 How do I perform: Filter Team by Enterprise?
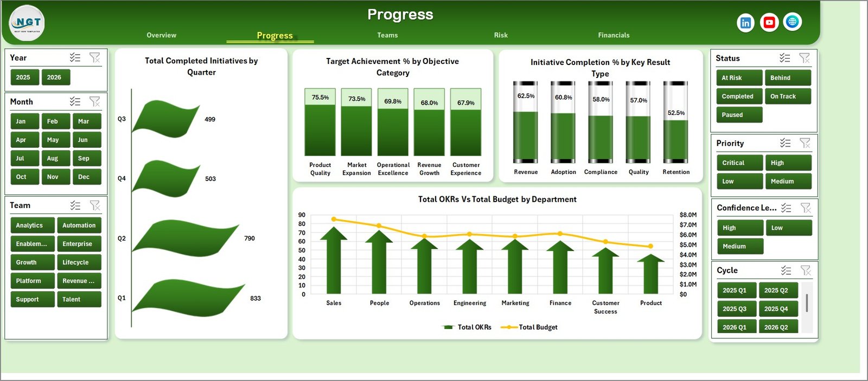[x=79, y=244]
